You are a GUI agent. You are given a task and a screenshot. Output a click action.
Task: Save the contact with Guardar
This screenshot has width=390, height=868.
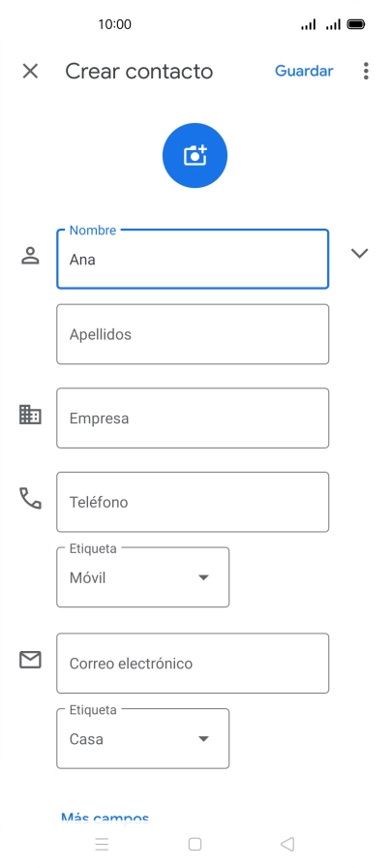click(x=304, y=71)
